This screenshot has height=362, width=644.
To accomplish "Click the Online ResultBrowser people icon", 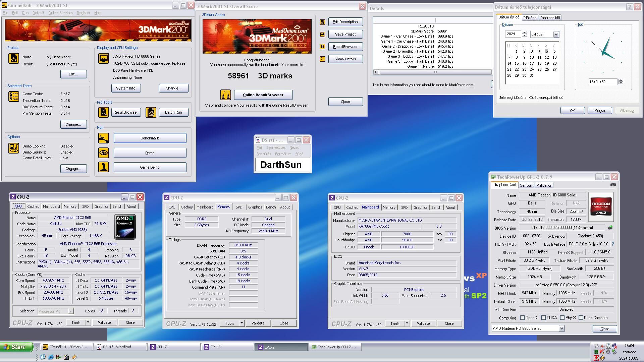I will 226,95.
